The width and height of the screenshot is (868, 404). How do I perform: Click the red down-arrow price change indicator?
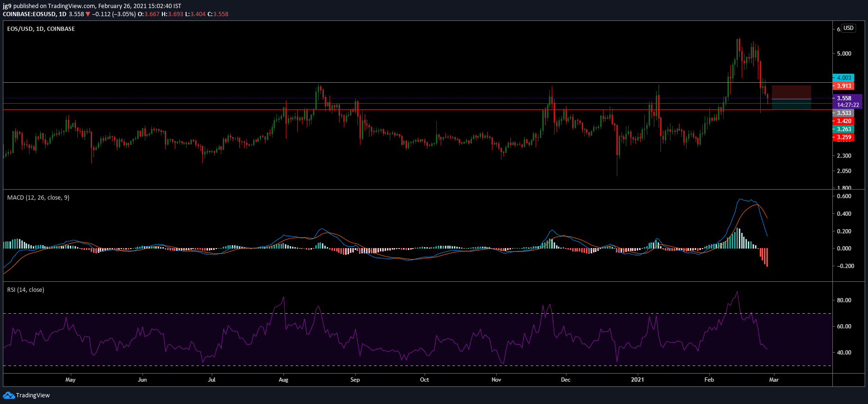tap(88, 14)
